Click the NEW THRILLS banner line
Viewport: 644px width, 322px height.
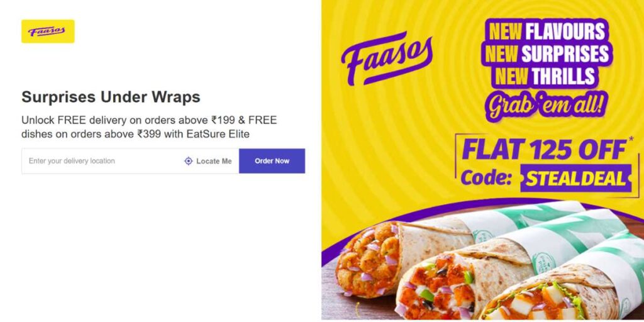(545, 76)
